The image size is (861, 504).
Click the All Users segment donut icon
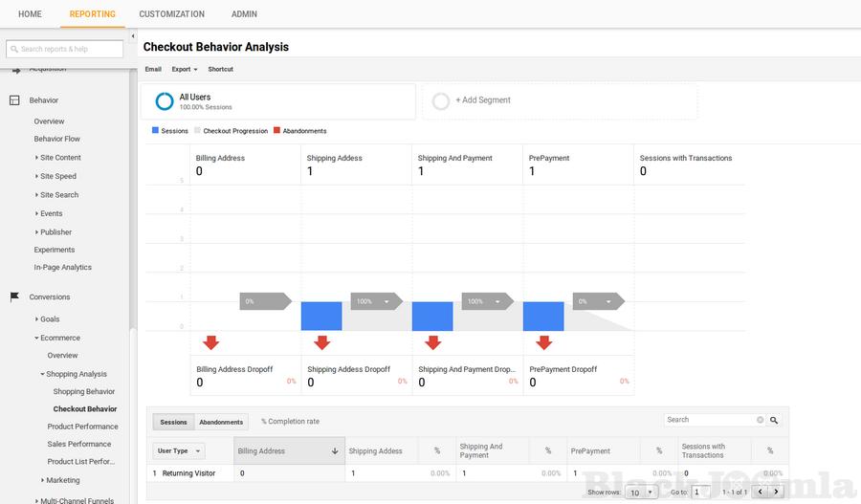[165, 101]
